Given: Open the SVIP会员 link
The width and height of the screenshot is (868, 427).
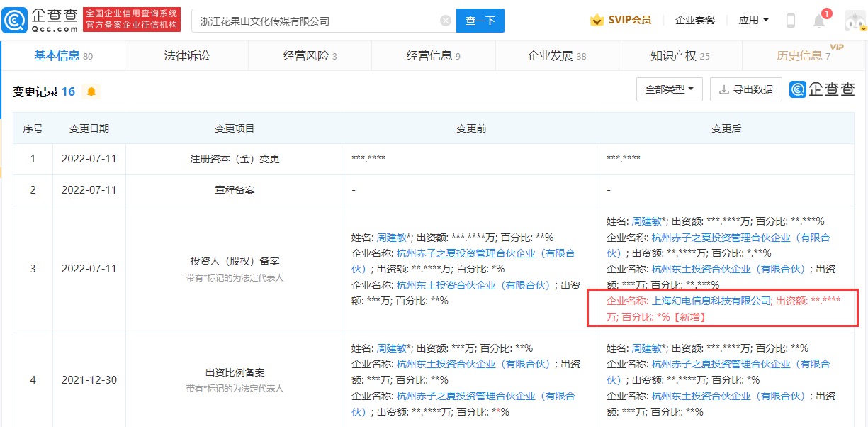Looking at the screenshot, I should (629, 20).
